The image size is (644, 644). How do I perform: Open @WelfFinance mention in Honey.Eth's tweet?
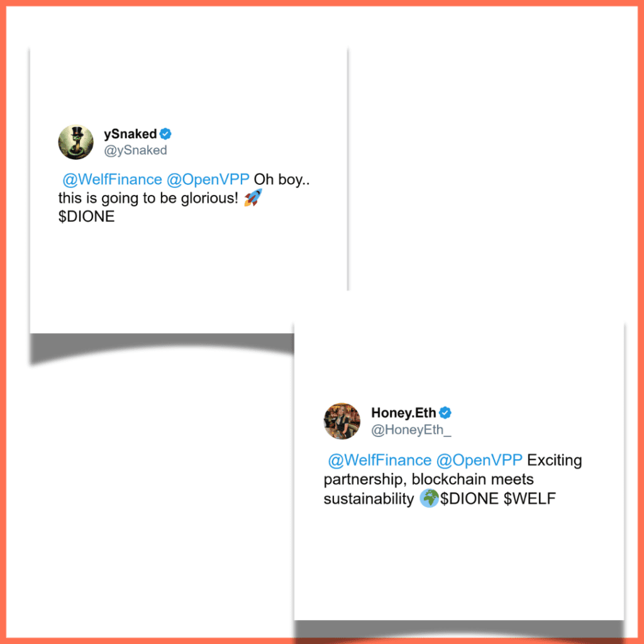(379, 460)
